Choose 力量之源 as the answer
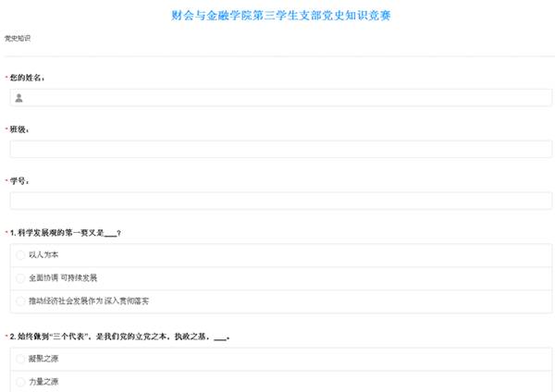The height and width of the screenshot is (392, 555). tap(21, 381)
